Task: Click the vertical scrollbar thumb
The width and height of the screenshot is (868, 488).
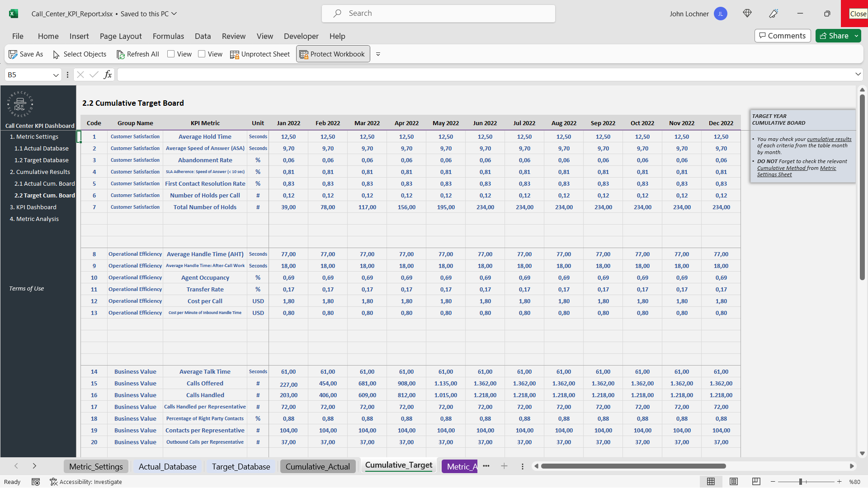Action: (862, 188)
